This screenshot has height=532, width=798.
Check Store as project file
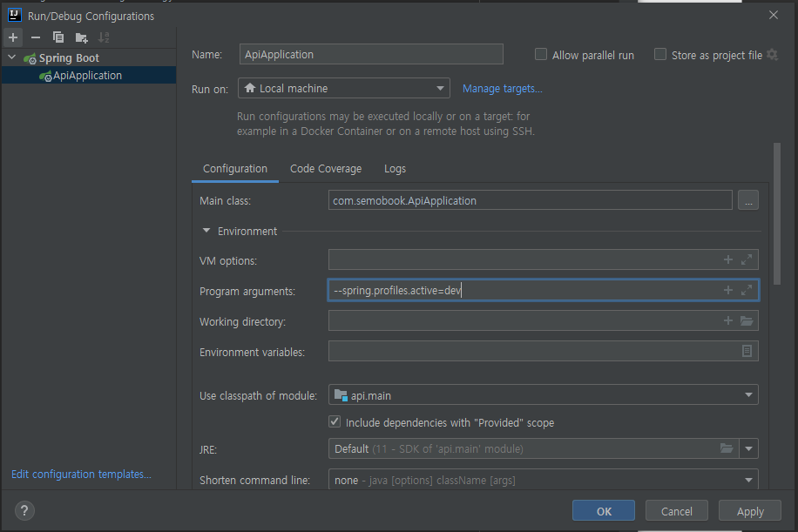click(660, 55)
